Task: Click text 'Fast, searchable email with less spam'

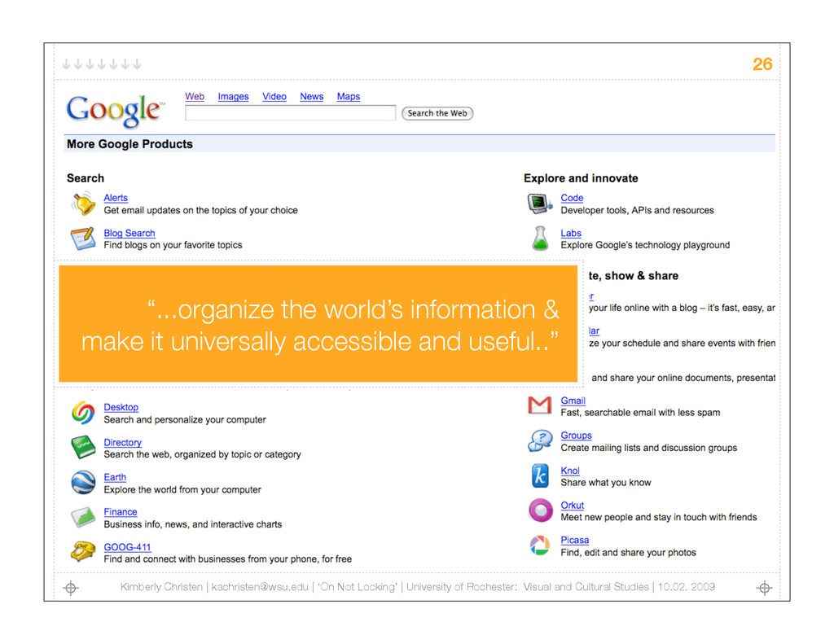Action: pos(640,413)
